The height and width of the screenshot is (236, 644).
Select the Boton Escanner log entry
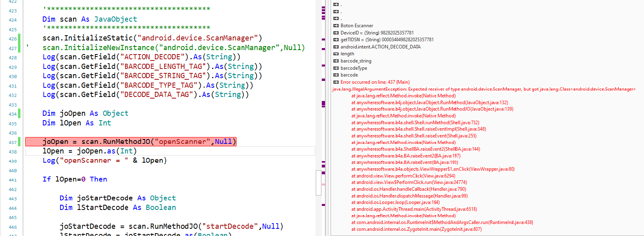coord(357,26)
